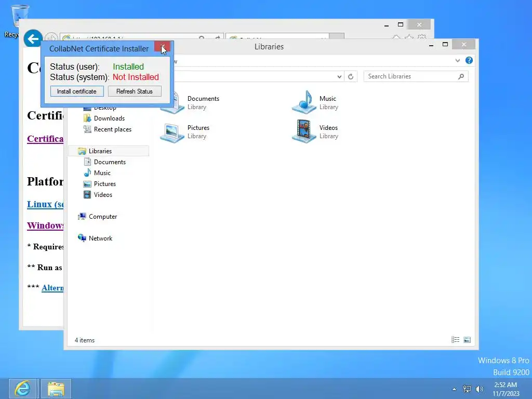Image resolution: width=532 pixels, height=399 pixels.
Task: Show hidden tray icons arrow
Action: pyautogui.click(x=454, y=389)
